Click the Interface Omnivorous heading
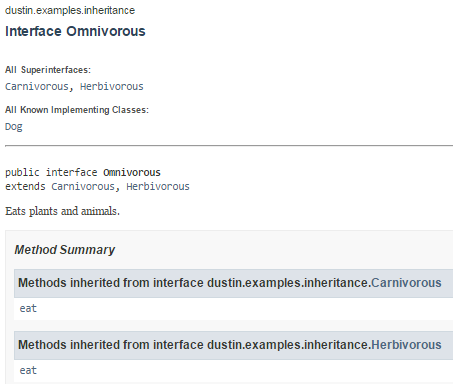This screenshot has height=384, width=453. click(x=75, y=31)
